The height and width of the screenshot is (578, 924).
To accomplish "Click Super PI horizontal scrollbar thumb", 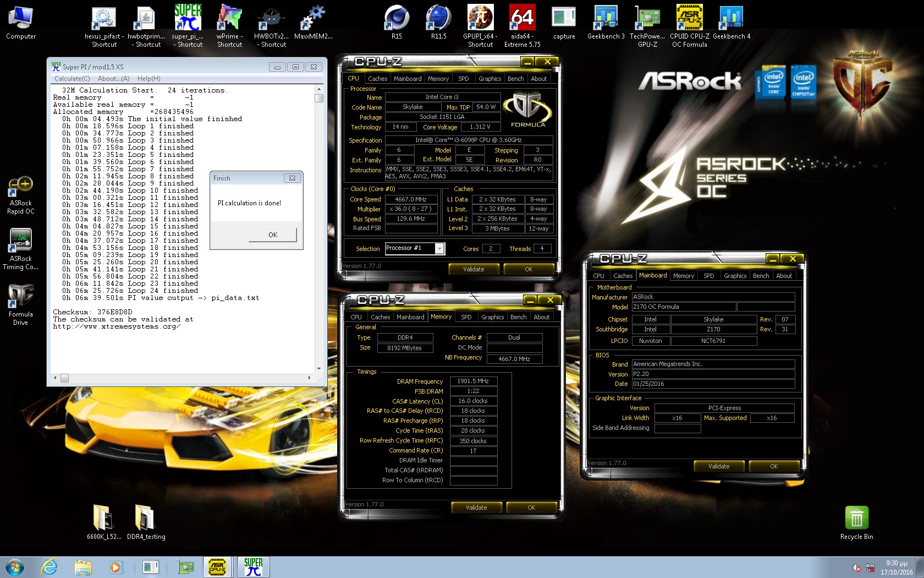I will pos(64,378).
